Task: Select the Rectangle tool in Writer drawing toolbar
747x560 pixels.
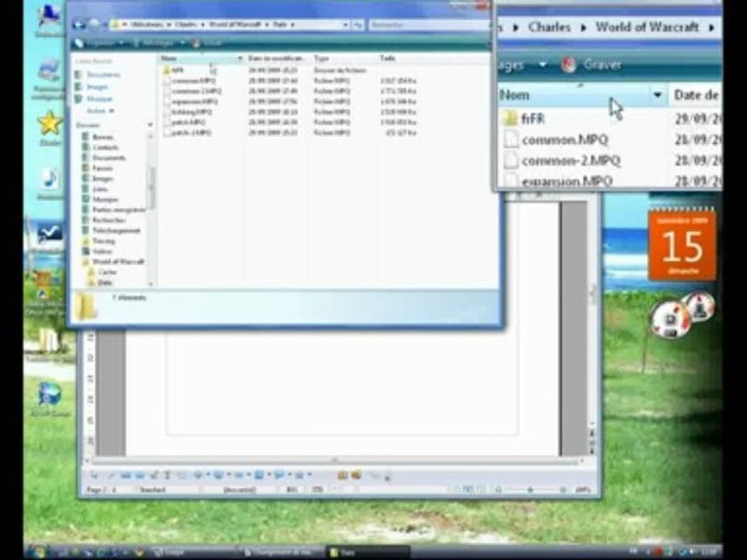Action: tap(125, 475)
